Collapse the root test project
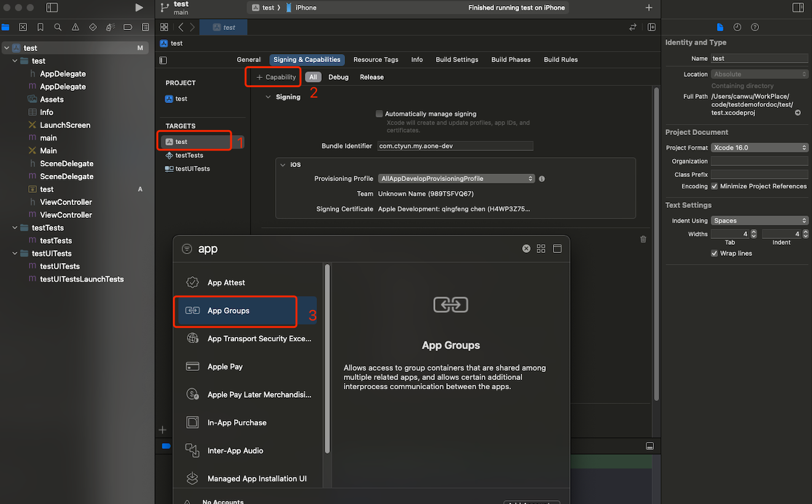Viewport: 812px width, 504px height. click(x=6, y=48)
